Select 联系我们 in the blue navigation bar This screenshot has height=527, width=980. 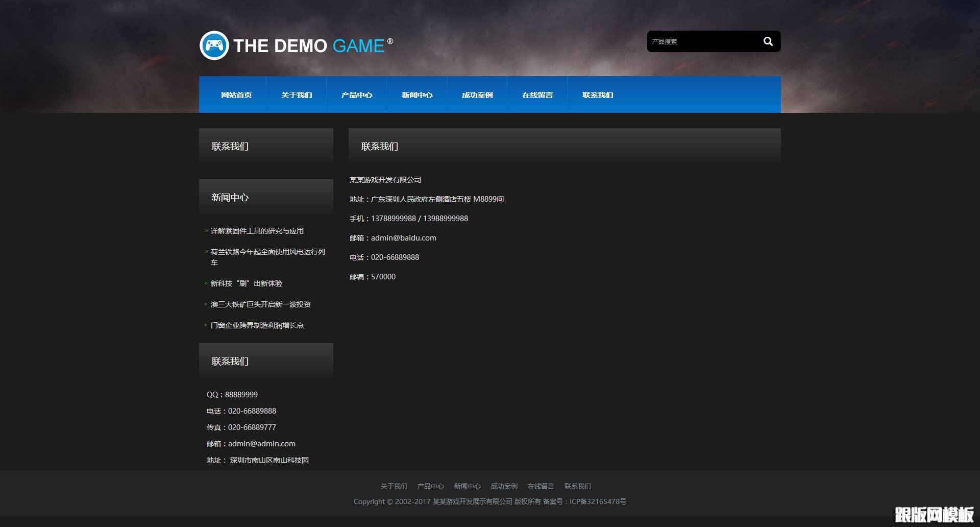pyautogui.click(x=598, y=95)
